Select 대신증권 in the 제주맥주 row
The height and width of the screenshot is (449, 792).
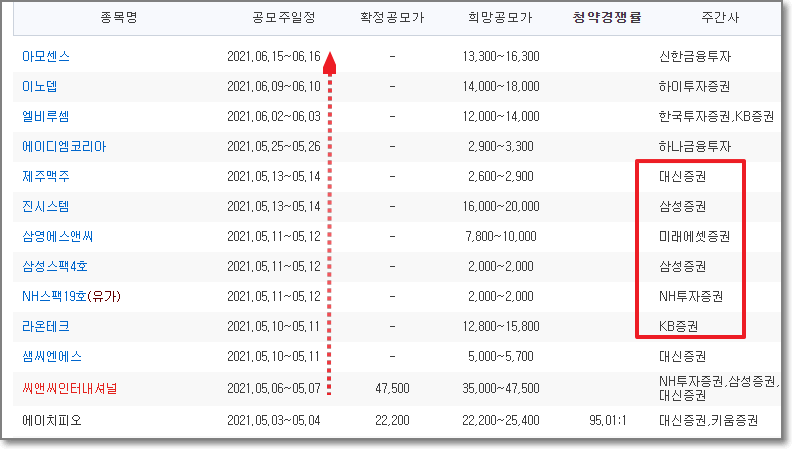tap(682, 176)
